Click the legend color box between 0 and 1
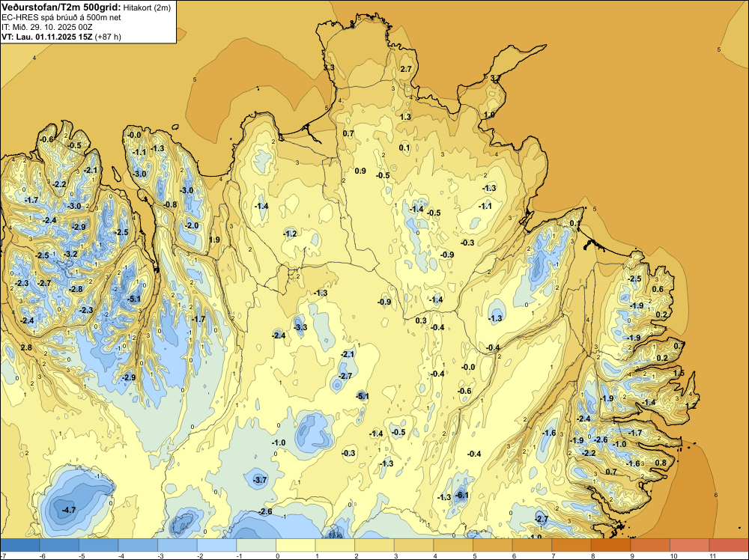749x560 pixels. [296, 545]
